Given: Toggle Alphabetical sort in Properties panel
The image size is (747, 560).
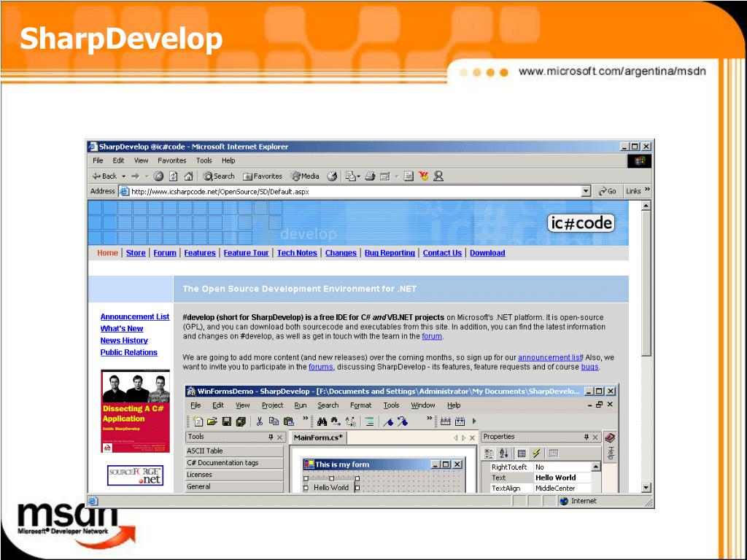Looking at the screenshot, I should pyautogui.click(x=504, y=454).
